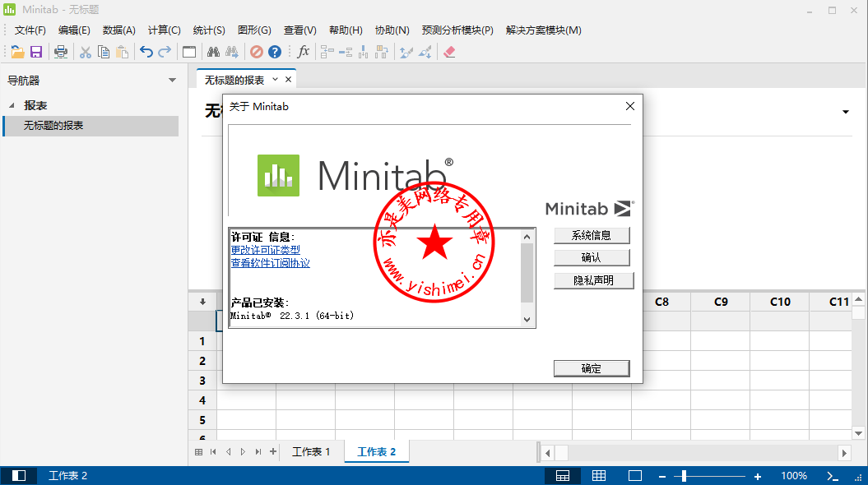
Task: Select column header C9
Action: [x=721, y=302]
